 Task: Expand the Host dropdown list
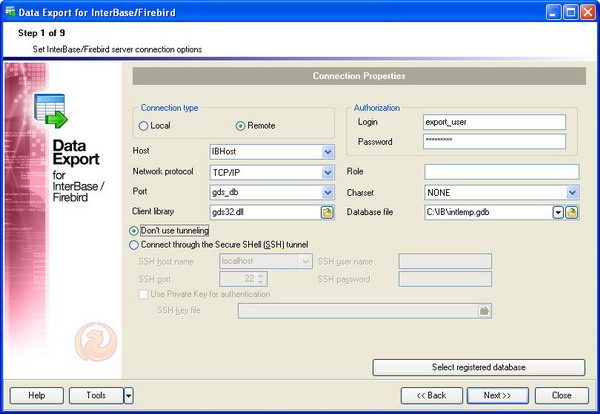click(x=328, y=152)
